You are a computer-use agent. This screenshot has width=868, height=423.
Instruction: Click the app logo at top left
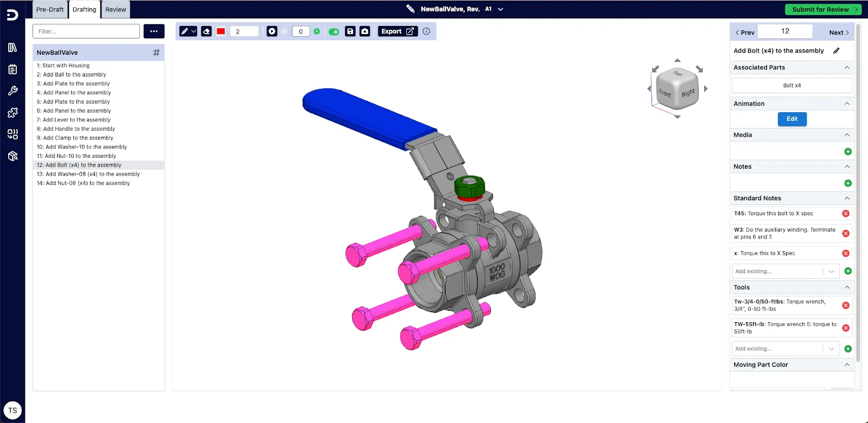coord(12,15)
